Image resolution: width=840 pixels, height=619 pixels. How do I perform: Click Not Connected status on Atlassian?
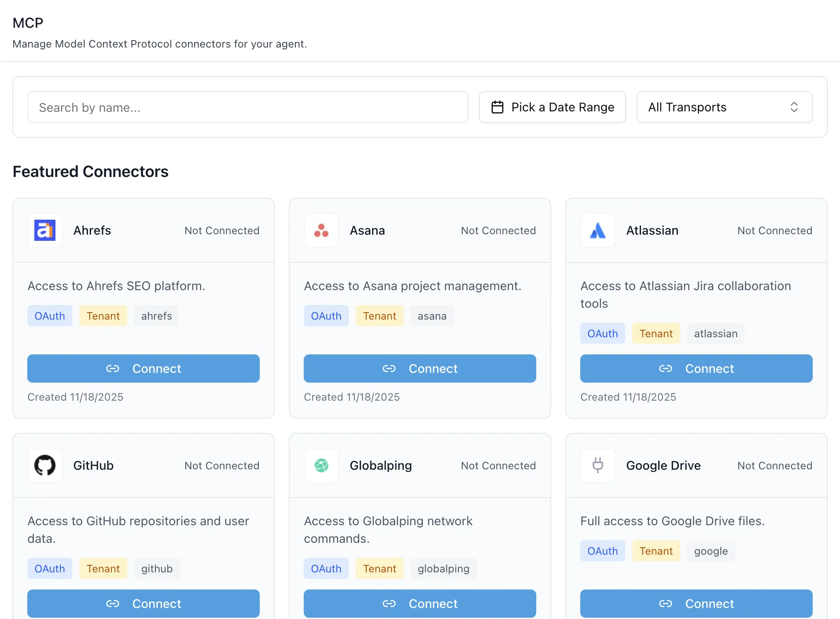(x=775, y=230)
